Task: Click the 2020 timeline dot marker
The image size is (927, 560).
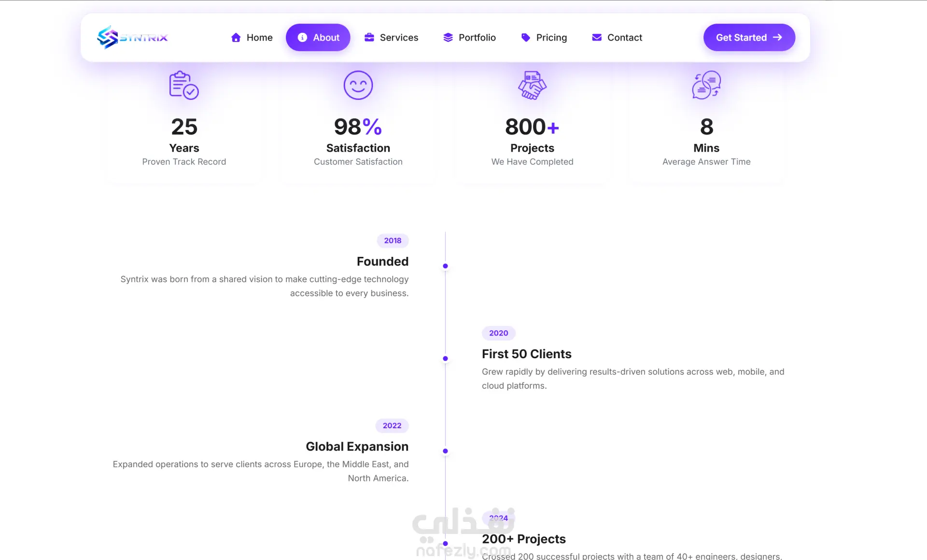Action: click(x=445, y=359)
